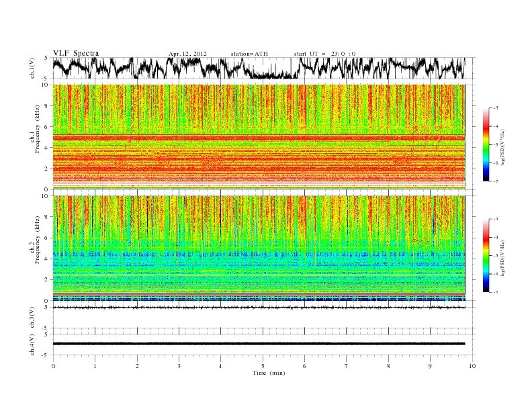532x411 pixels.
Task: Select the date text "Apr. 12, 2012"
Action: point(187,54)
